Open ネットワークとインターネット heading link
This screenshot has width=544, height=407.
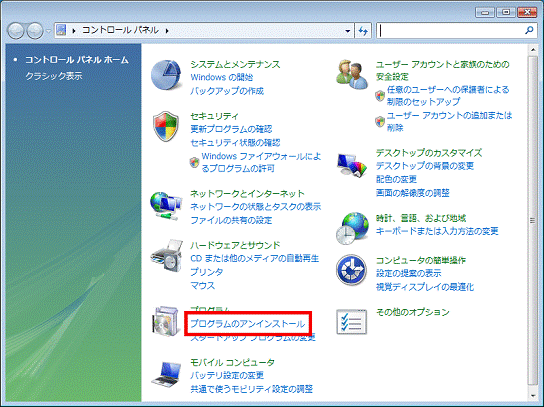(247, 193)
